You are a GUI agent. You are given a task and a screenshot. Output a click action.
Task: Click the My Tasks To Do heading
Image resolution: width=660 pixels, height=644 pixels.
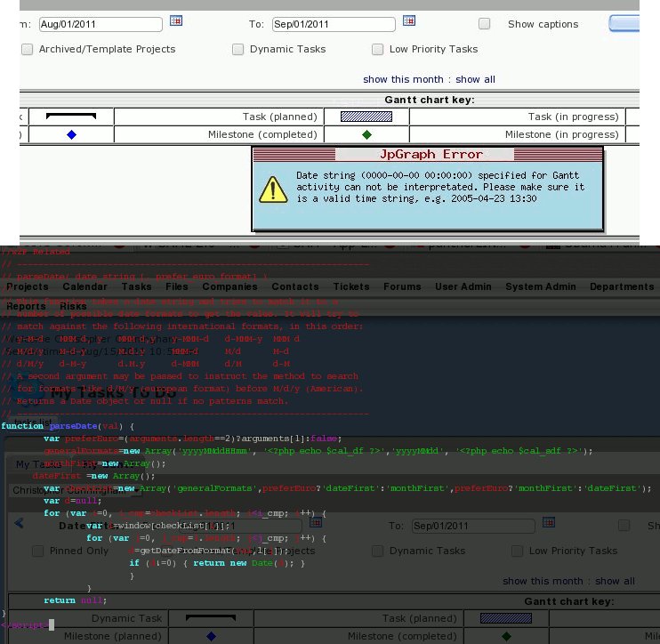coord(113,393)
